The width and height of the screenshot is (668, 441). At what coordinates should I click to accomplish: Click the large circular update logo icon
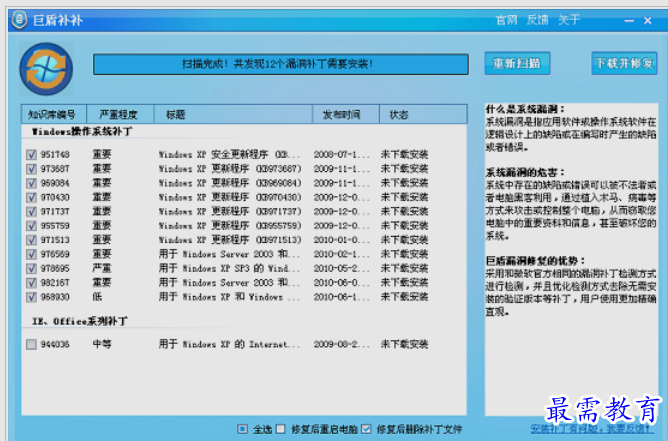pyautogui.click(x=46, y=69)
